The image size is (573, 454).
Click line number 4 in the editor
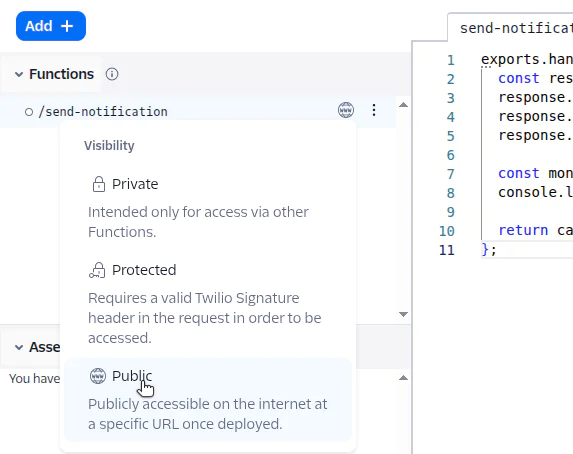click(x=451, y=117)
